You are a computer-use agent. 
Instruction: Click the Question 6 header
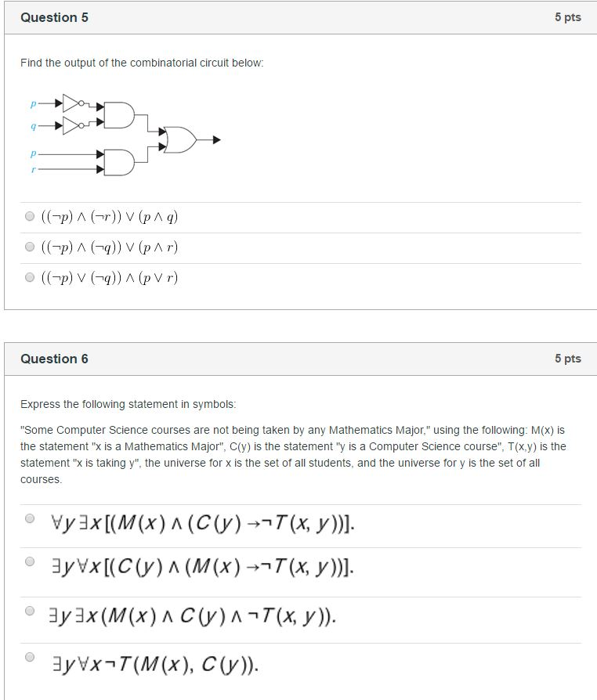pos(54,359)
